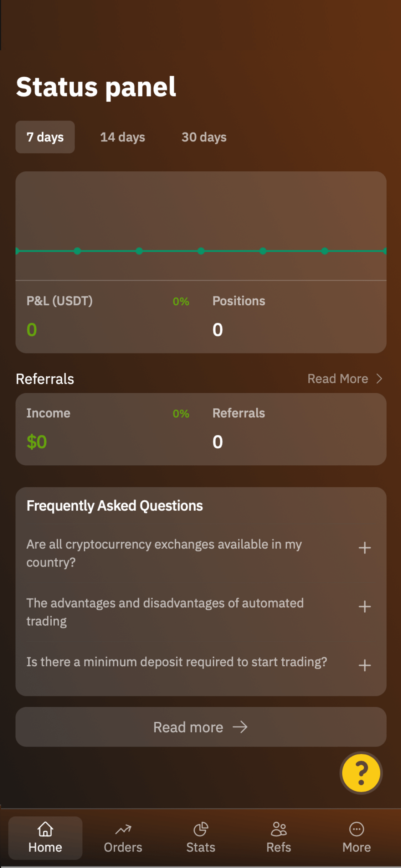Open the Stats pie chart icon

tap(201, 829)
